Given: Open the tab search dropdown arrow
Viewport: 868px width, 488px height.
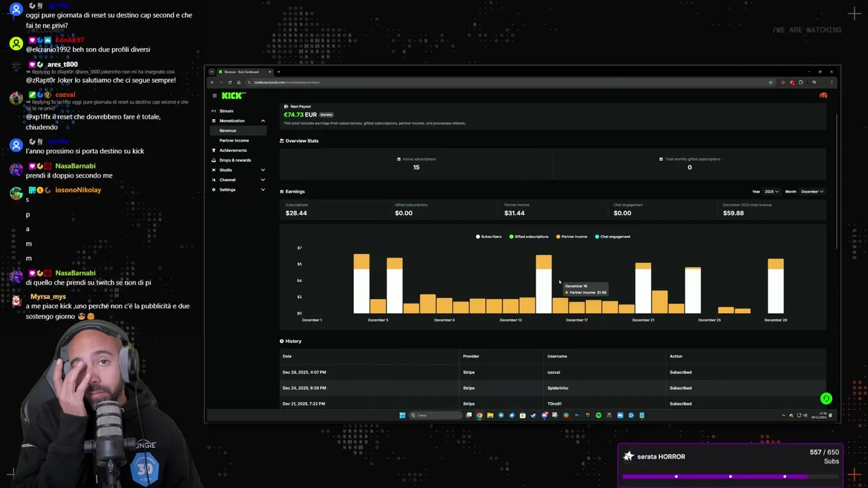Looking at the screenshot, I should point(212,72).
